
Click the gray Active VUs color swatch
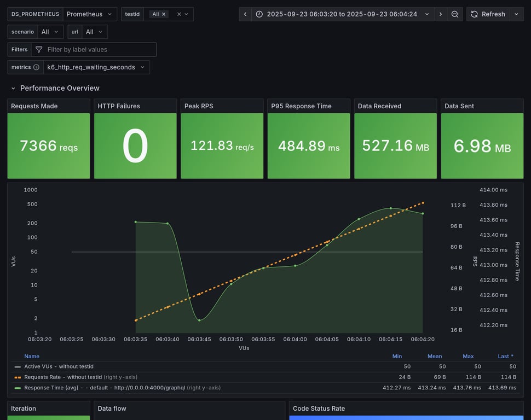tap(18, 366)
